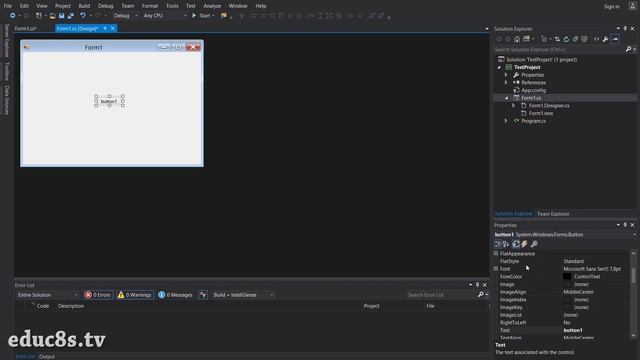Switch to the Team Explorer tab

click(553, 214)
